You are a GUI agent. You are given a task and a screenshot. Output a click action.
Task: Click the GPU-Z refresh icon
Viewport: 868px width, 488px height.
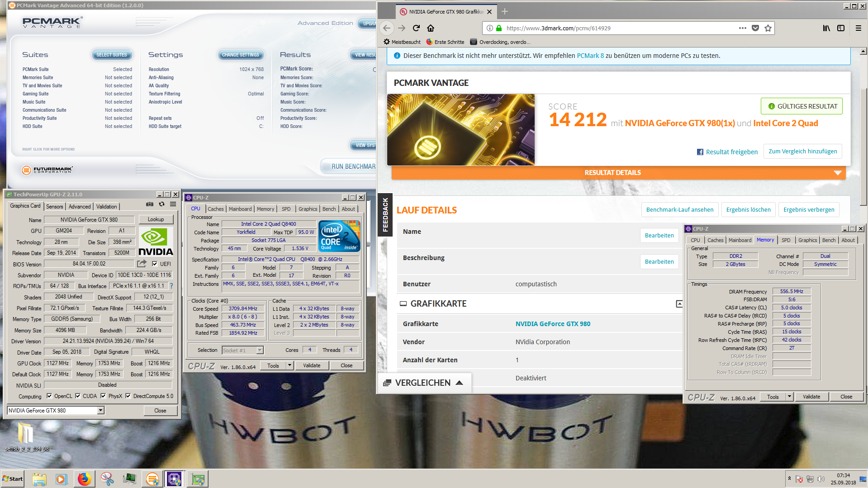click(x=161, y=204)
